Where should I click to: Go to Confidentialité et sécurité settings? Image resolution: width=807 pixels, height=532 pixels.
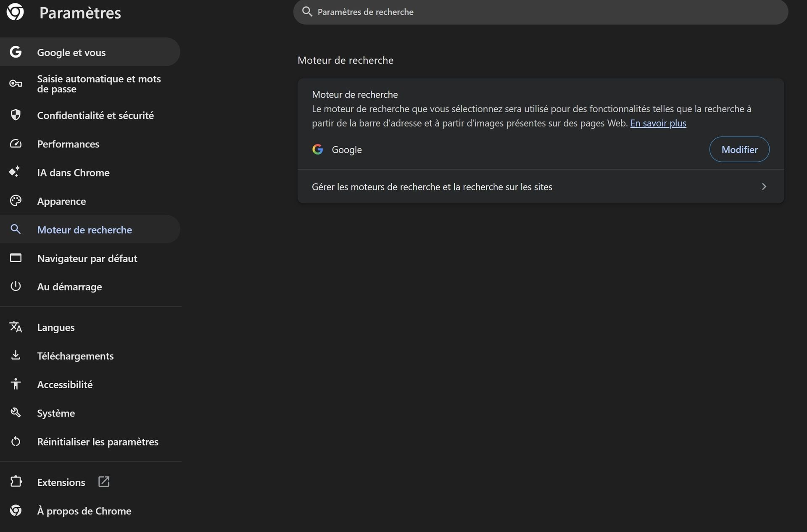(x=90, y=115)
